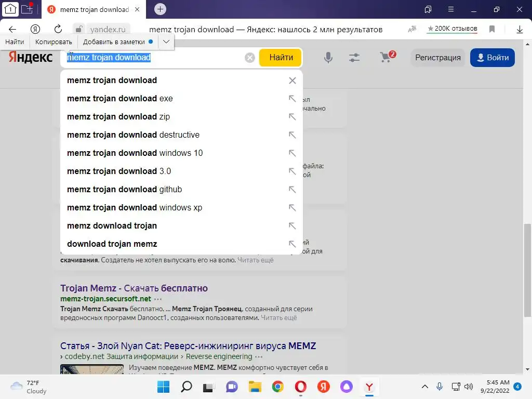Open the purple Alice assistant taskbar icon
Image resolution: width=532 pixels, height=399 pixels.
point(347,387)
